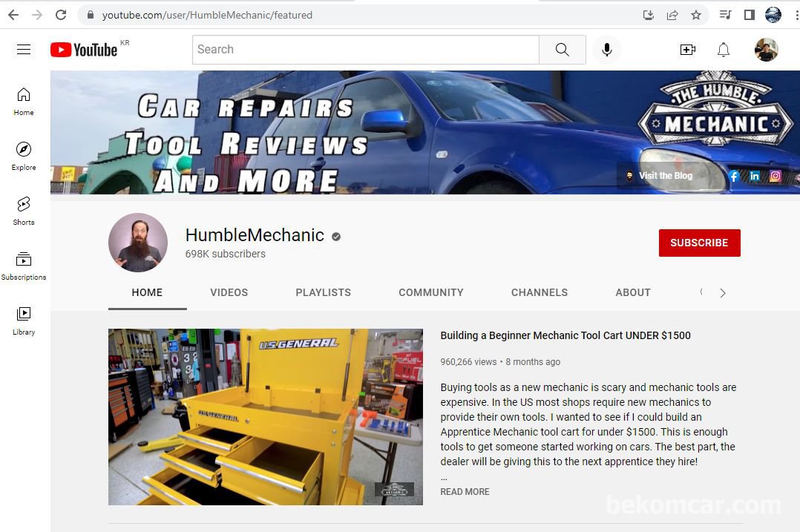Go back with the browser back arrow
Image resolution: width=800 pixels, height=532 pixels.
[x=13, y=15]
